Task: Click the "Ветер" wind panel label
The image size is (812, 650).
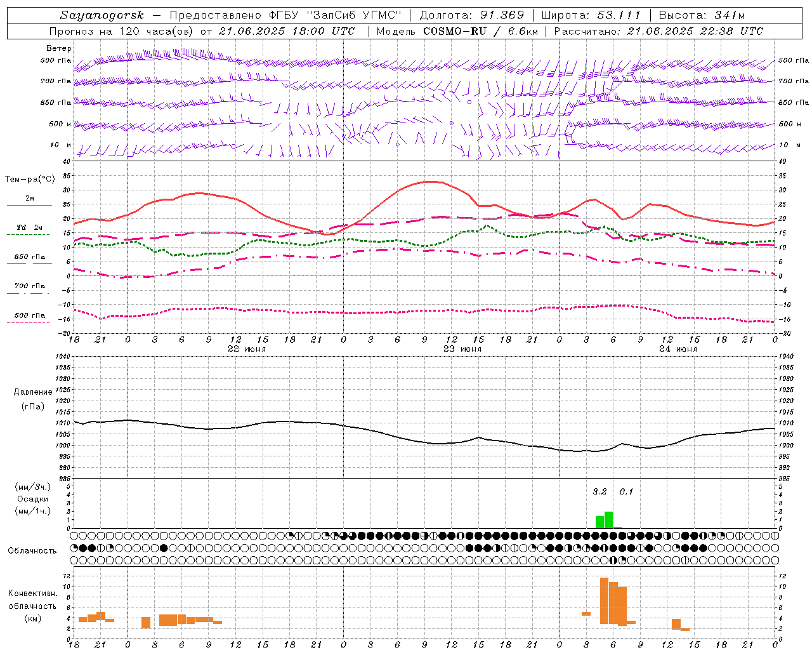Action: tap(59, 48)
